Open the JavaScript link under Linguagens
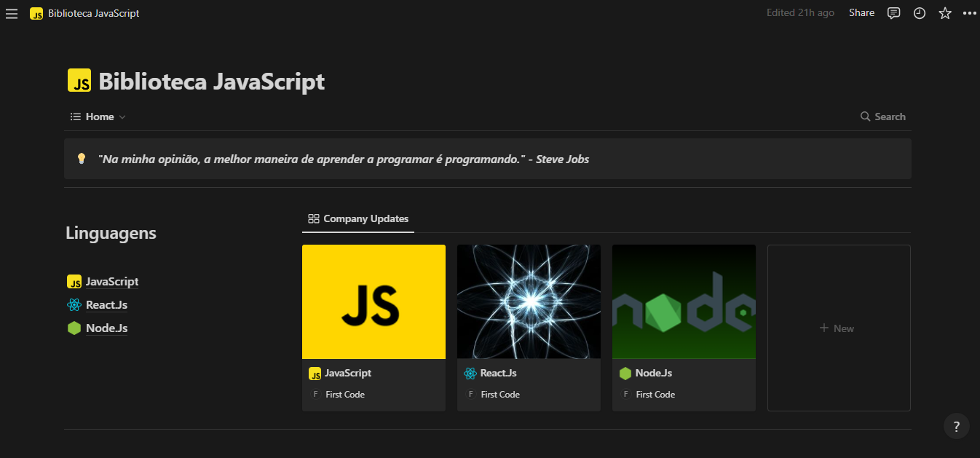This screenshot has height=458, width=980. tap(111, 281)
